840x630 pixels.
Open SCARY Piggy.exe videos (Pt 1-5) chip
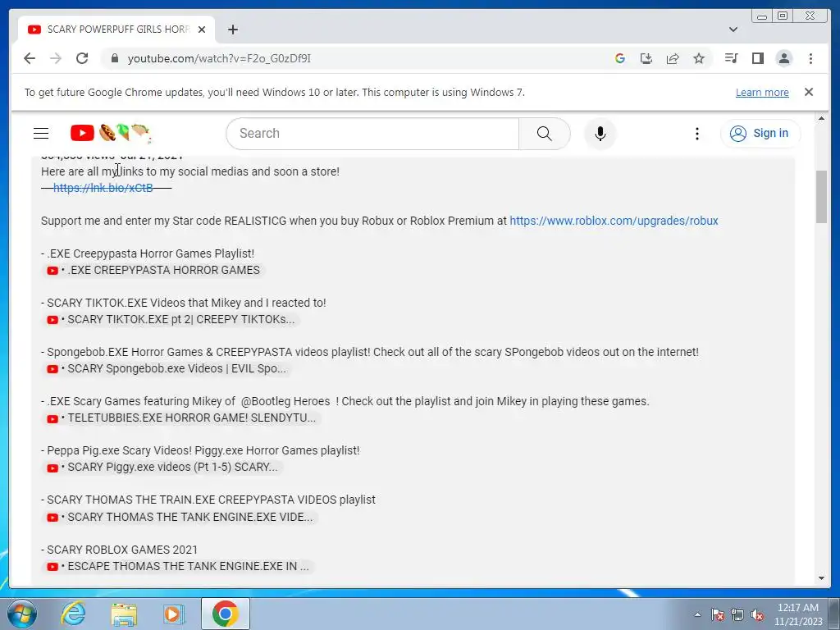point(162,467)
